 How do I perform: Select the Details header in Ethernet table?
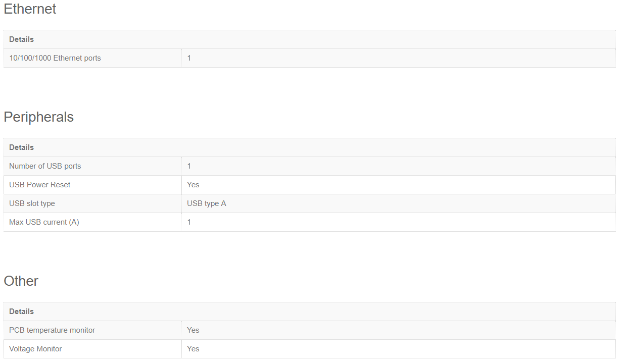pos(22,39)
